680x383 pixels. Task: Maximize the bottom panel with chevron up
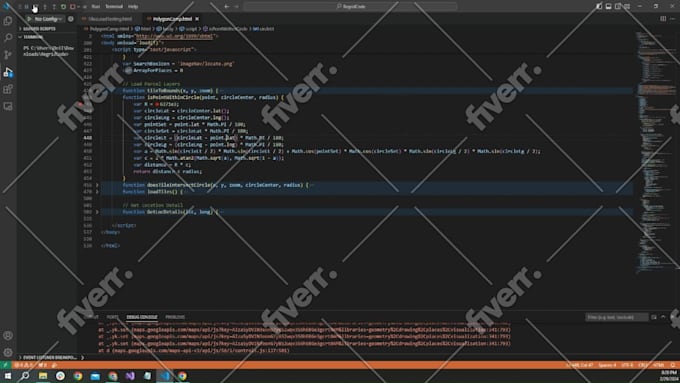663,317
